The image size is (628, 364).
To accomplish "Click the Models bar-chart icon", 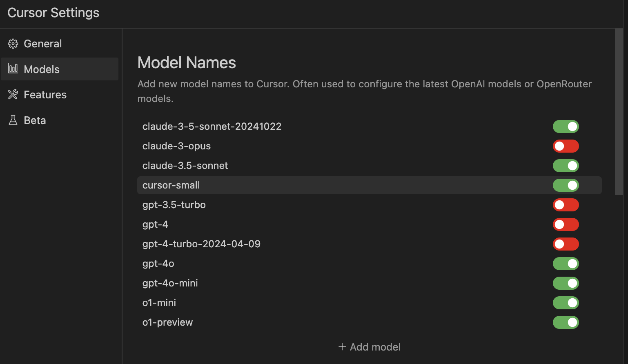I will pos(13,69).
